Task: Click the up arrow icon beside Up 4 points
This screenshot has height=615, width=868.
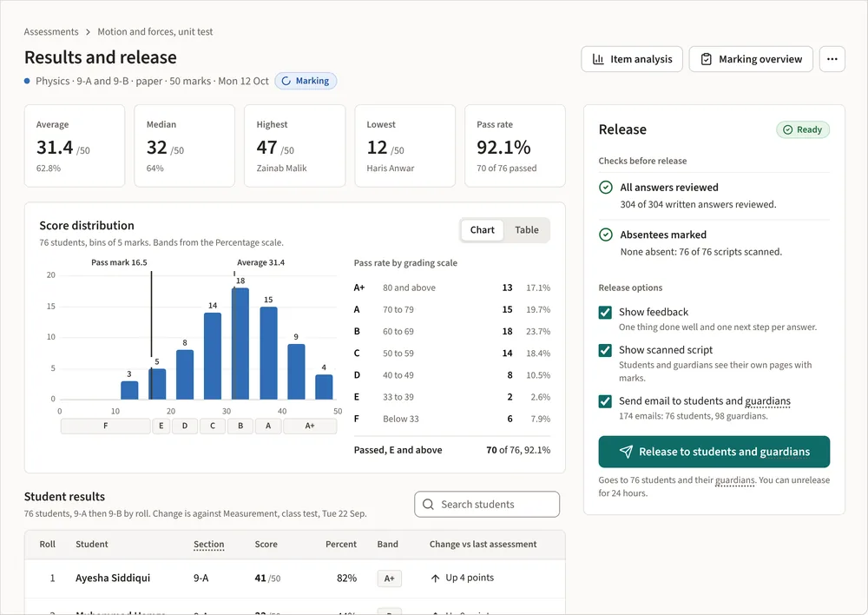Action: click(x=435, y=579)
